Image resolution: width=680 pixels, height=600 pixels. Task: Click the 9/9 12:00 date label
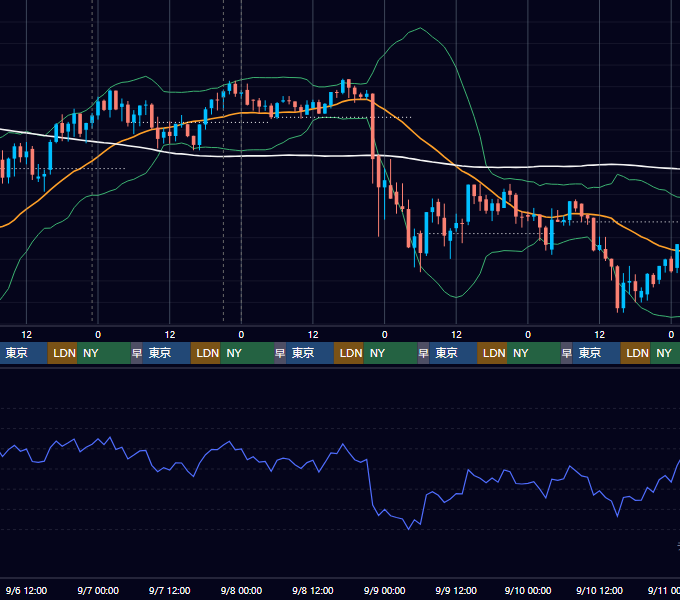456,590
